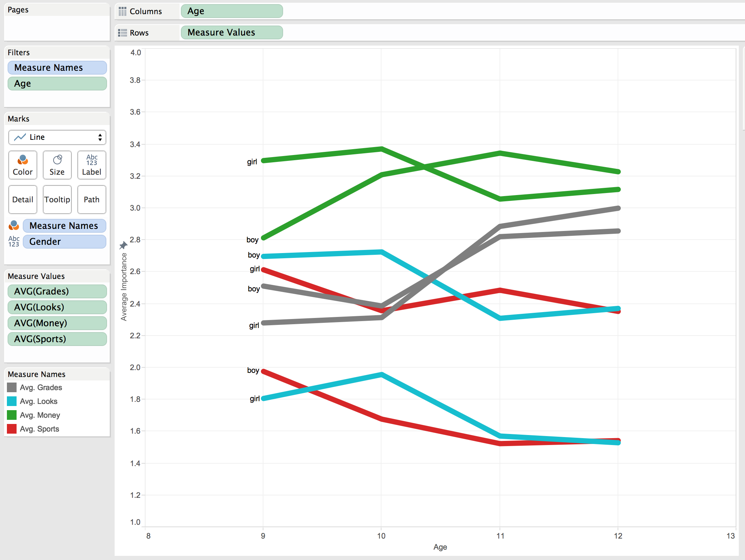Click the Line dropdown stepper arrows
Screen dimensions: 745x560
pyautogui.click(x=100, y=137)
